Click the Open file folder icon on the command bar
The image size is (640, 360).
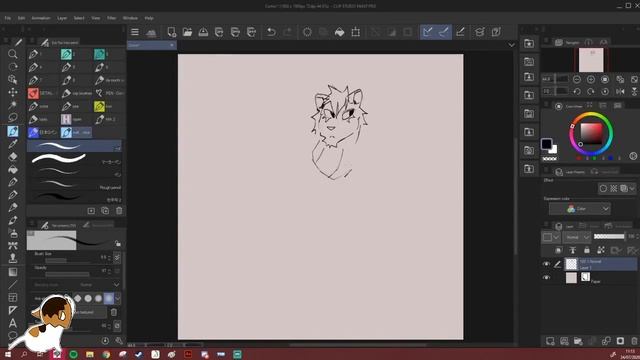click(187, 32)
